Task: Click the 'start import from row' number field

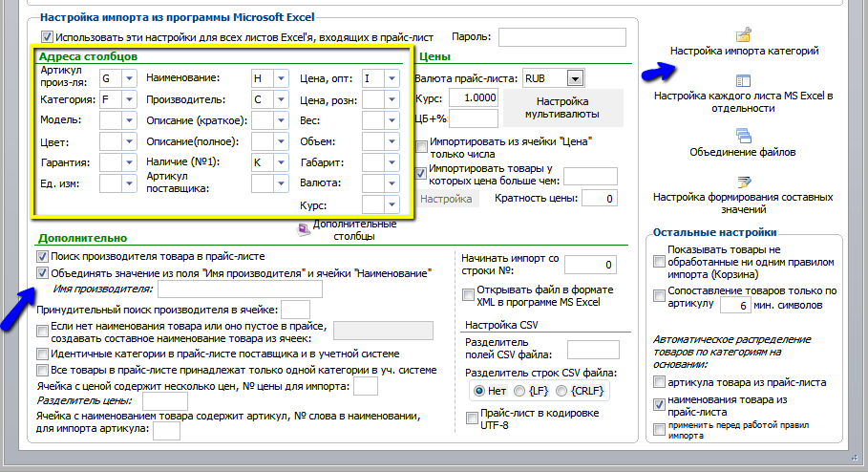Action: [x=590, y=265]
